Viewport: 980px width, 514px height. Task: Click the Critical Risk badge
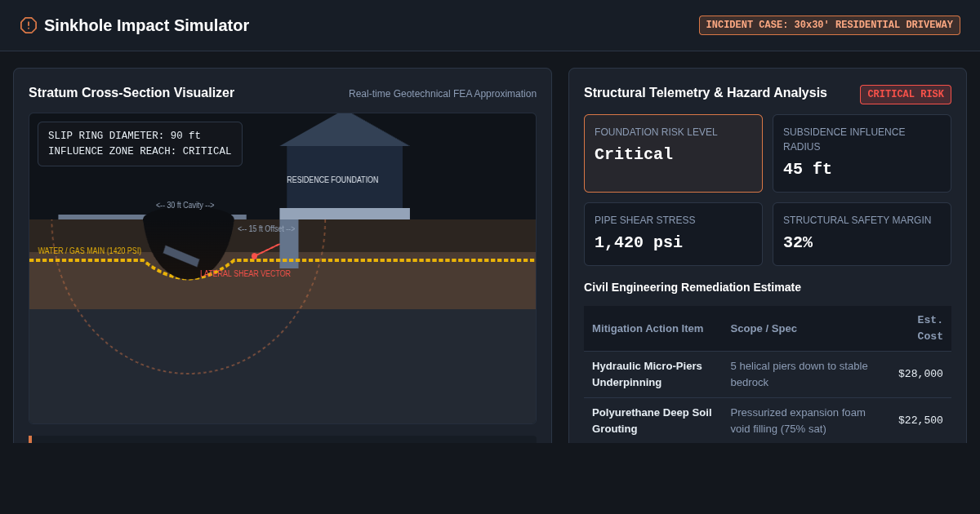click(905, 95)
